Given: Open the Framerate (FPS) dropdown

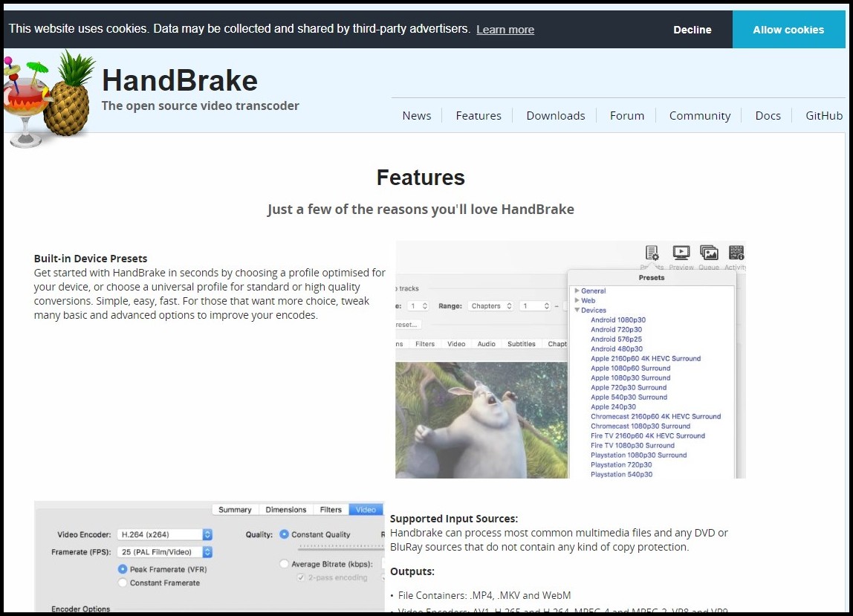Looking at the screenshot, I should click(x=165, y=552).
